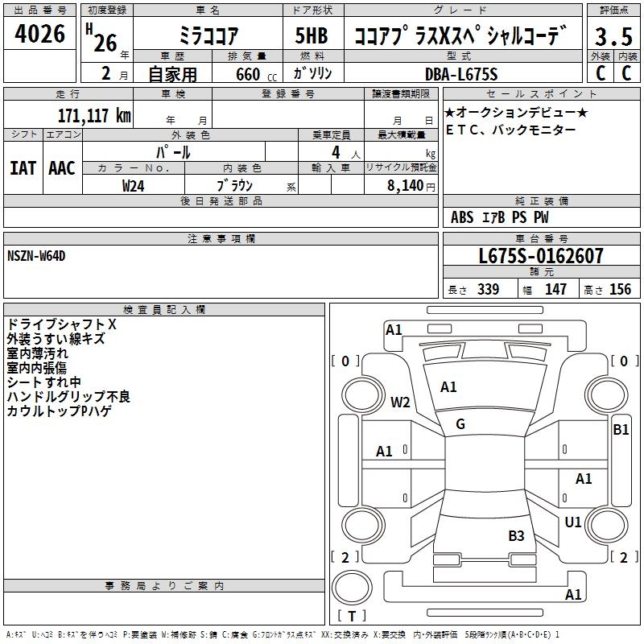Click the B1 damage mark on diagram
The width and height of the screenshot is (644, 644).
point(621,430)
